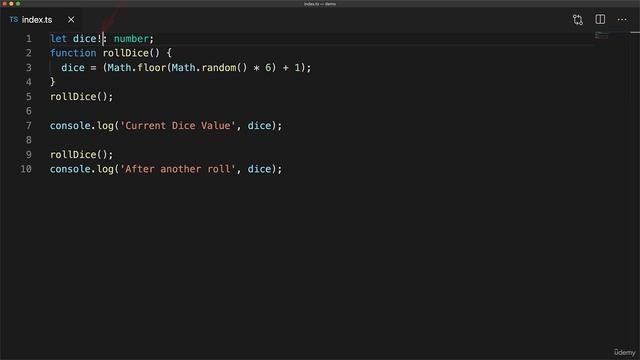Click the rollDice() call on line 5
The image size is (640, 360).
tap(81, 97)
